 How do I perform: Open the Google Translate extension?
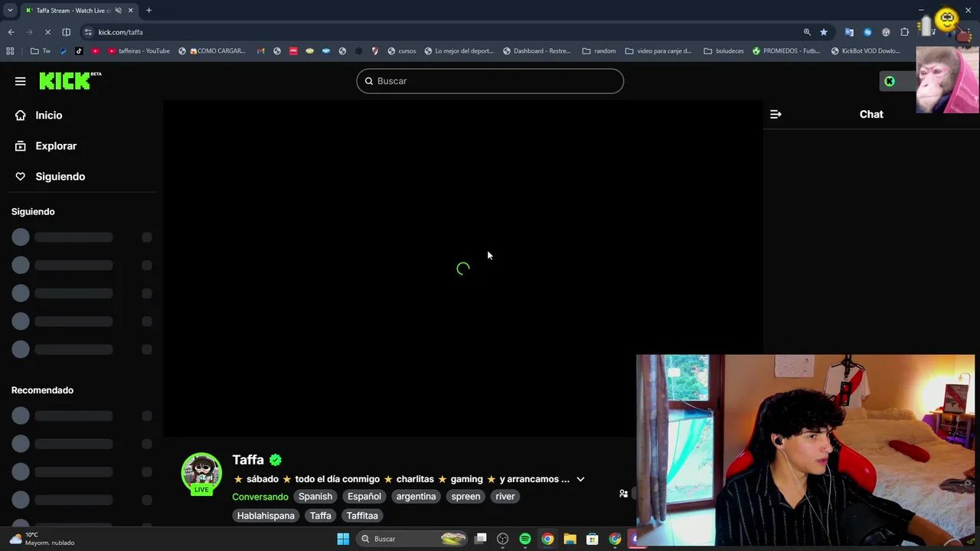click(849, 32)
